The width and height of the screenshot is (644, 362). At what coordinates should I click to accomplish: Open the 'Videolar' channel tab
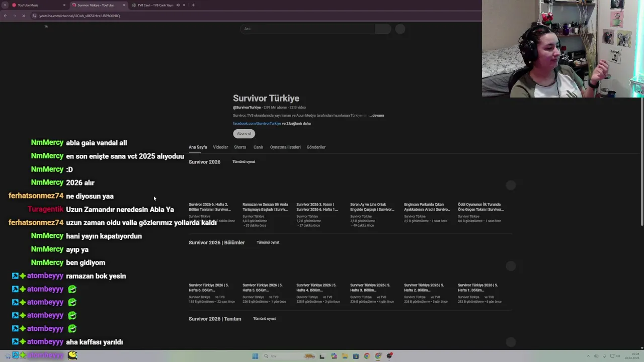[x=220, y=147]
